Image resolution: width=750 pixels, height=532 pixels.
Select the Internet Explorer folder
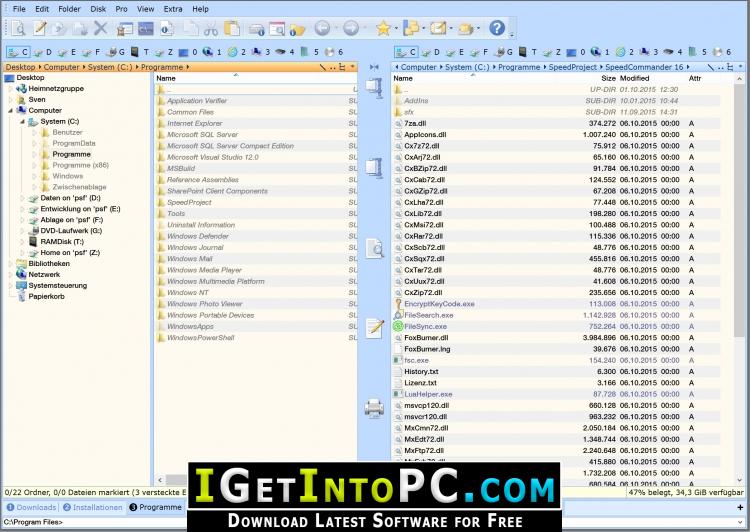194,123
